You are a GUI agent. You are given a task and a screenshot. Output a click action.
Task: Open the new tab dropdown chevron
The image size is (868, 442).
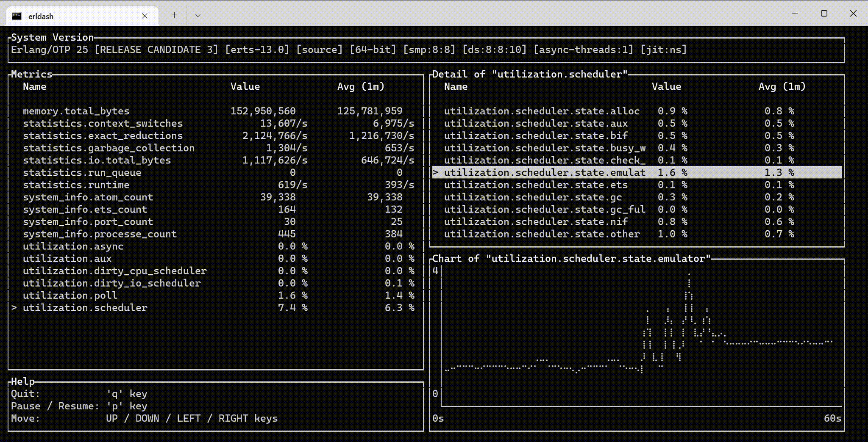198,15
